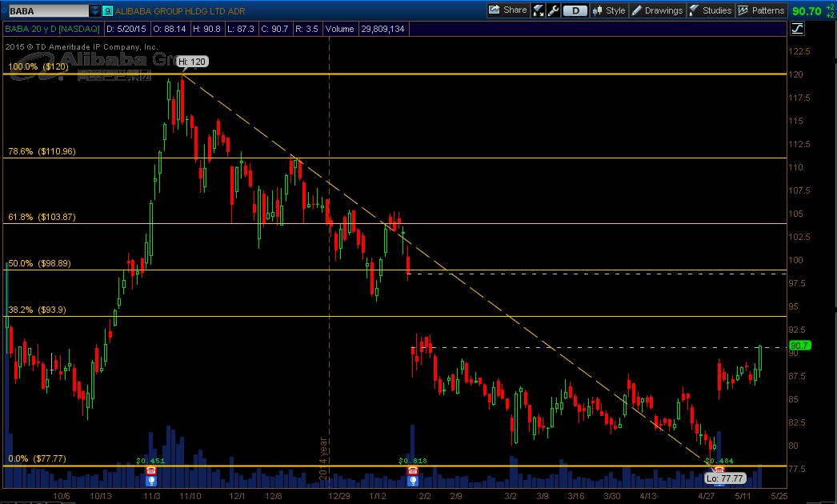Click the 4/27 date axis label

coord(707,496)
